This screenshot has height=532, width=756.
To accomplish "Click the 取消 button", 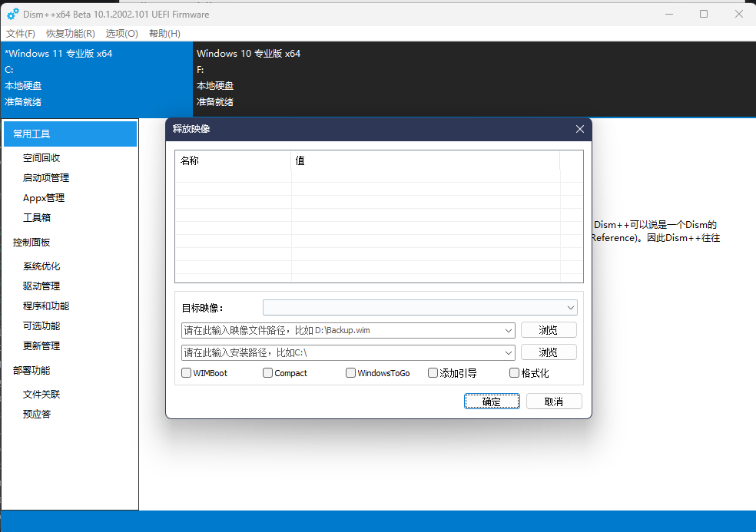I will 554,401.
